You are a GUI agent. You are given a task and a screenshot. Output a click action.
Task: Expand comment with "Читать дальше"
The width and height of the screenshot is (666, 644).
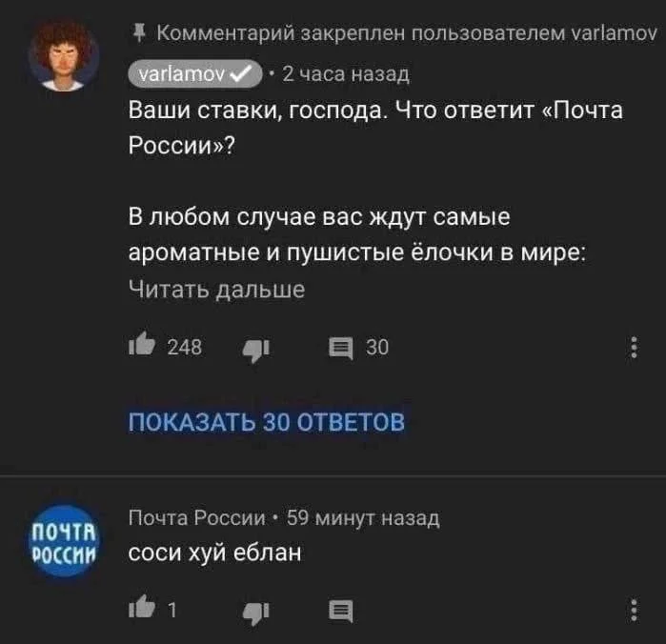click(x=216, y=291)
